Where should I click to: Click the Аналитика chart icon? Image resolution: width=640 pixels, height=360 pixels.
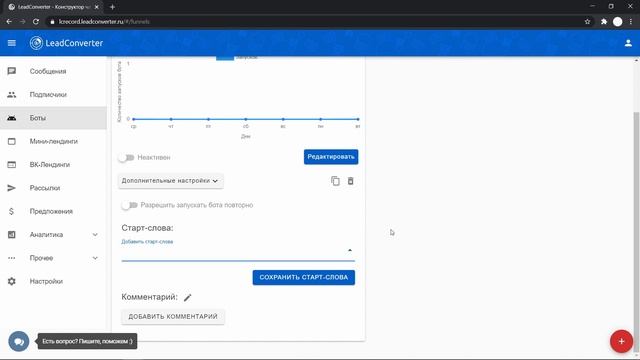tap(11, 234)
